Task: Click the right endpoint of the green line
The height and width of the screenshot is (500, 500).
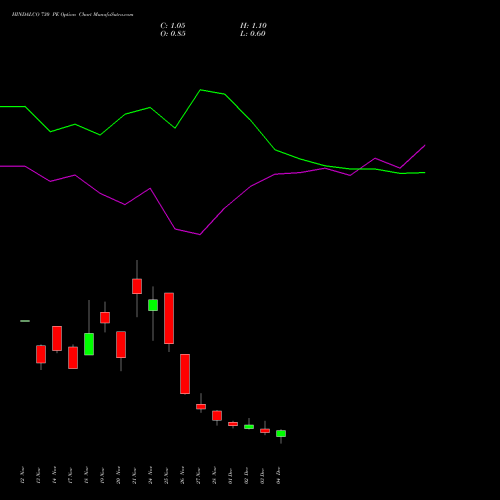Action: pyautogui.click(x=425, y=172)
